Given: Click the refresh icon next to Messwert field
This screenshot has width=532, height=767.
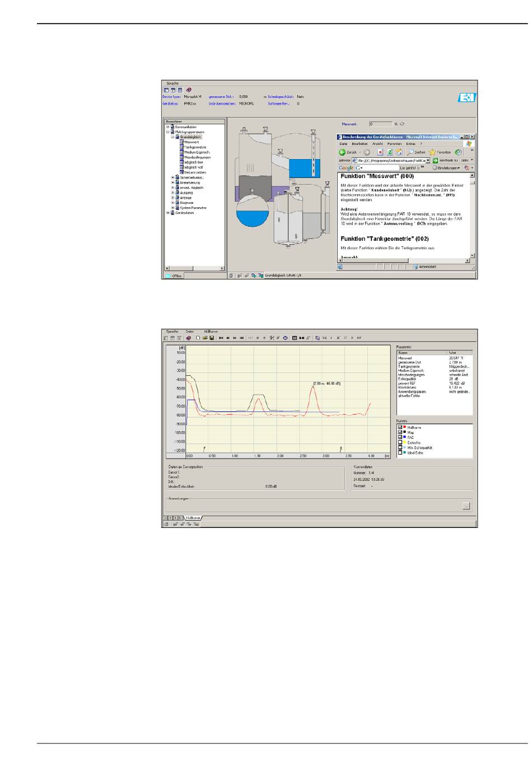Looking at the screenshot, I should click(402, 124).
